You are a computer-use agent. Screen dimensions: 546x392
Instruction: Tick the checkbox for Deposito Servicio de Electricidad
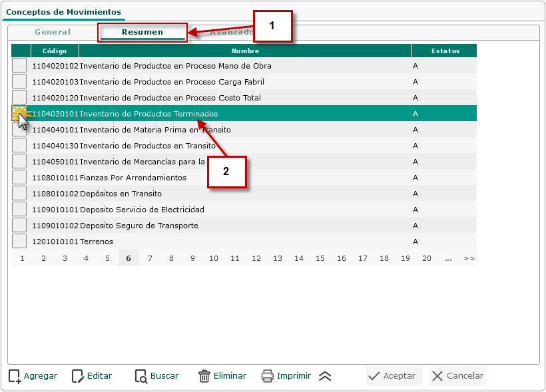point(19,209)
